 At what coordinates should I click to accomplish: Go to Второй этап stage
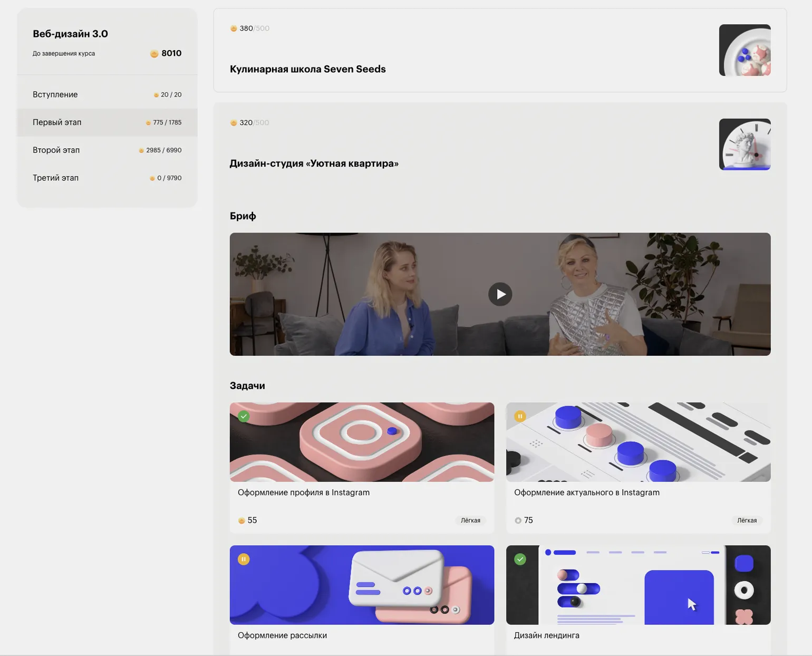click(56, 150)
